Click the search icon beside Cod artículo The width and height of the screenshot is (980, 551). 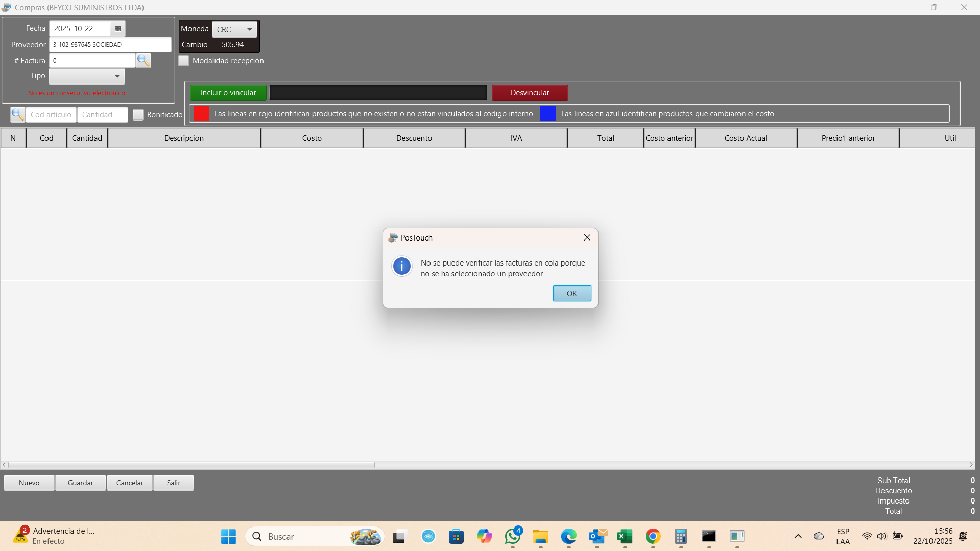pyautogui.click(x=18, y=114)
